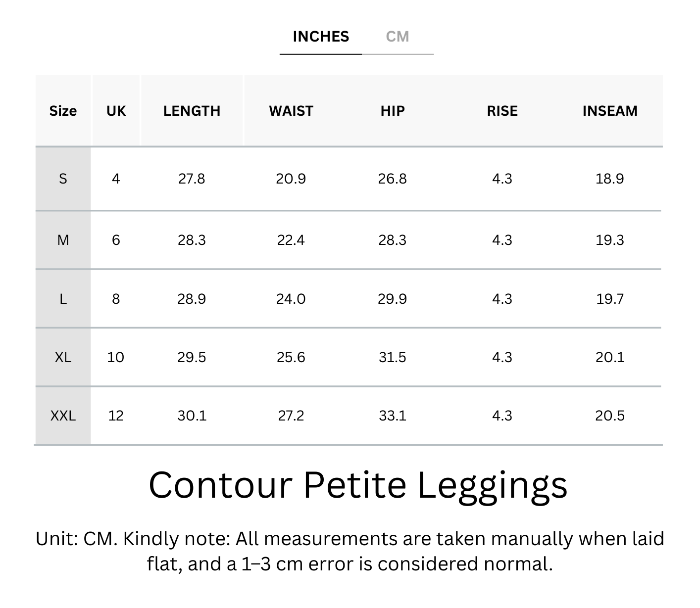700x608 pixels.
Task: Click the measurement note about 1–3 cm error
Action: click(350, 551)
